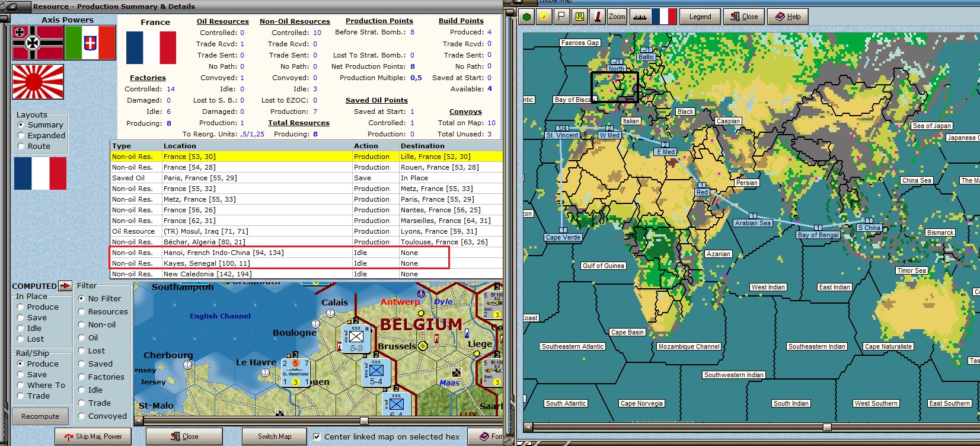980x446 pixels.
Task: Click the Location column header
Action: (x=180, y=146)
